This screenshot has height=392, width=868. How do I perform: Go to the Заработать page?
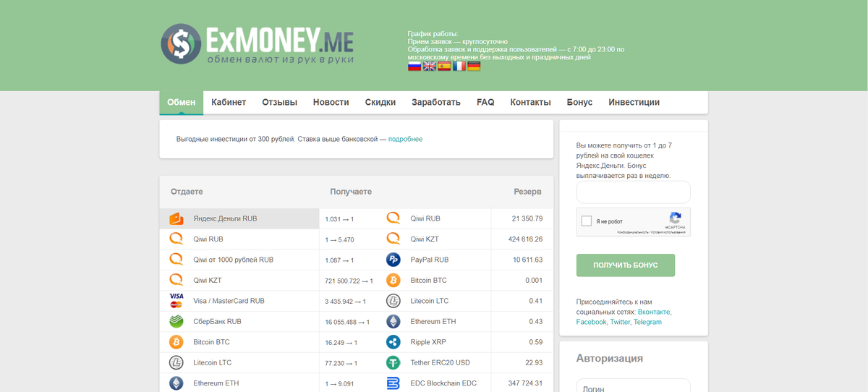point(436,103)
